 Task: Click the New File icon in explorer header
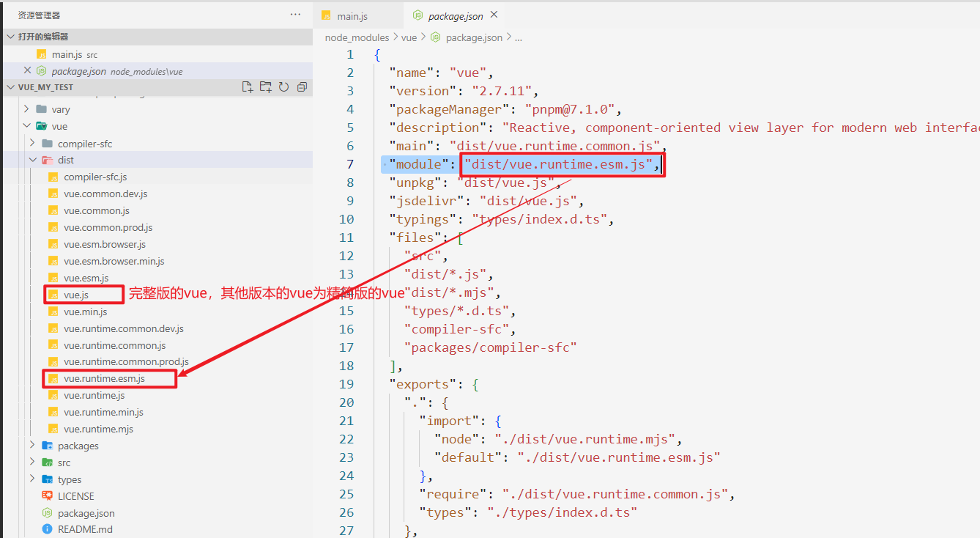(x=248, y=87)
